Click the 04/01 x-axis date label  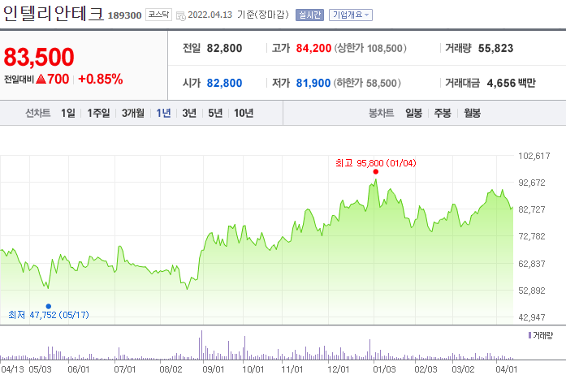click(507, 369)
